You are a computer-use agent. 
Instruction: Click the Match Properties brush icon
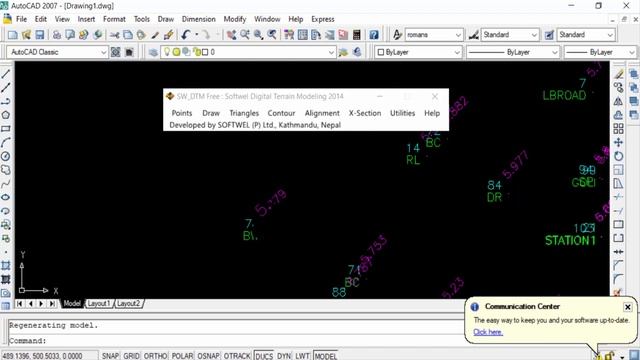[x=155, y=35]
